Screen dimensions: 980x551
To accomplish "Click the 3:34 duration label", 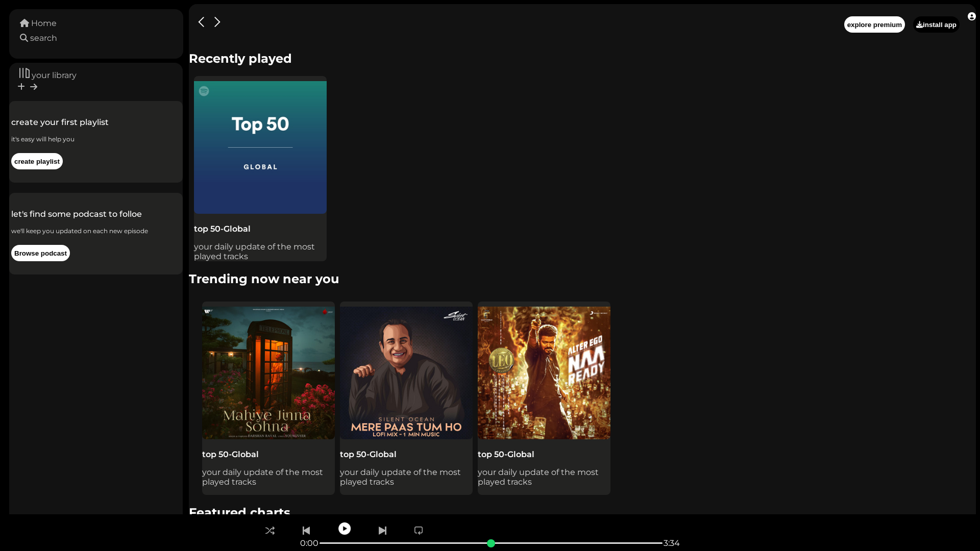I will coord(672,543).
